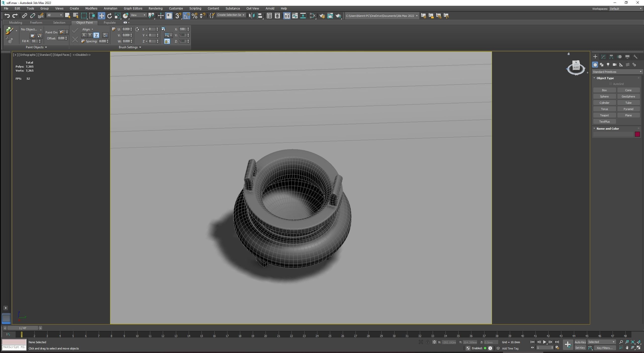Activate the Select and Rotate tool

(x=109, y=16)
